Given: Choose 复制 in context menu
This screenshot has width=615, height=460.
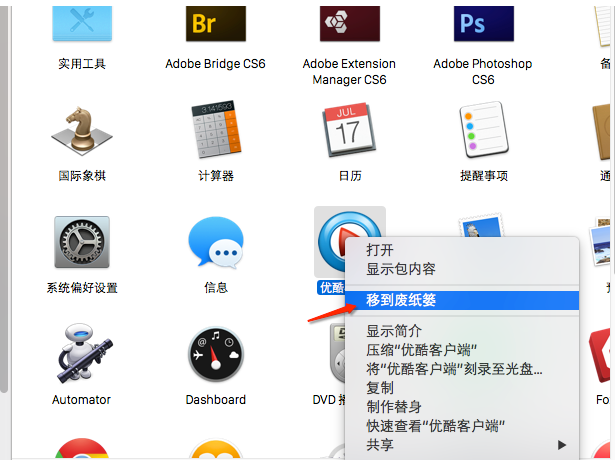Looking at the screenshot, I should 462,388.
